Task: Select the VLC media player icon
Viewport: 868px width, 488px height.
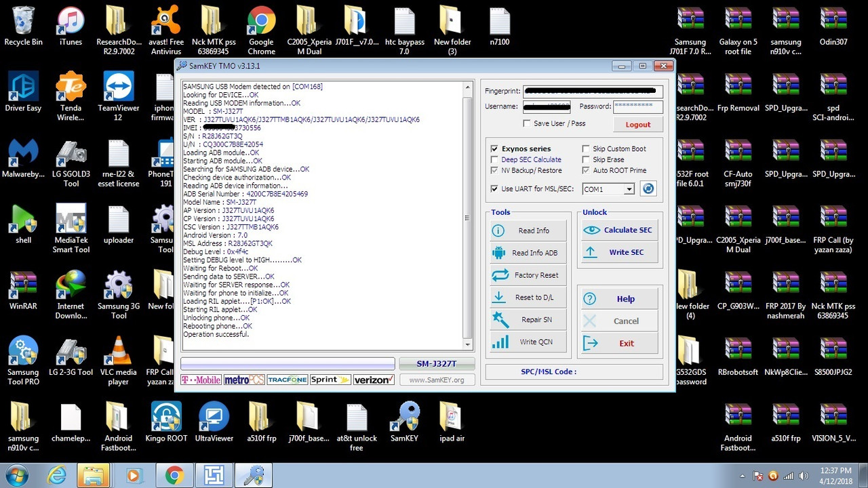Action: click(x=118, y=360)
